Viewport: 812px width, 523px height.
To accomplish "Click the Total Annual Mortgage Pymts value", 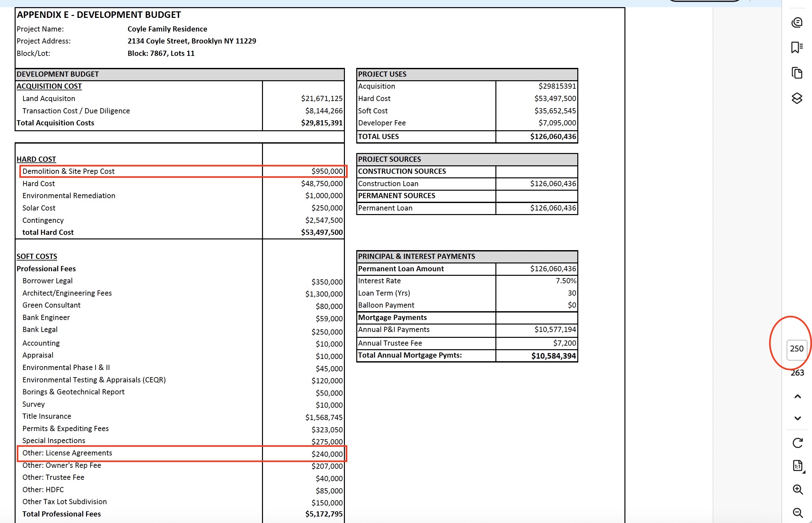I will [x=553, y=356].
